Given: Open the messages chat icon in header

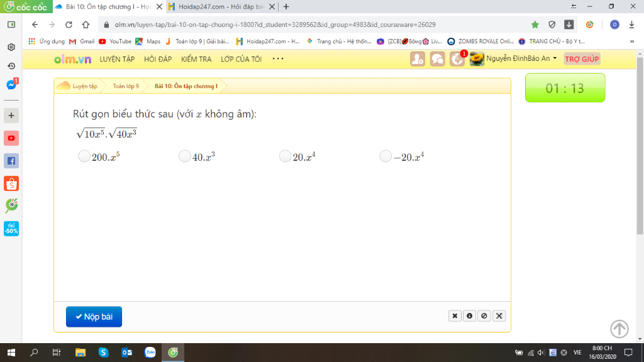Looking at the screenshot, I should 437,59.
